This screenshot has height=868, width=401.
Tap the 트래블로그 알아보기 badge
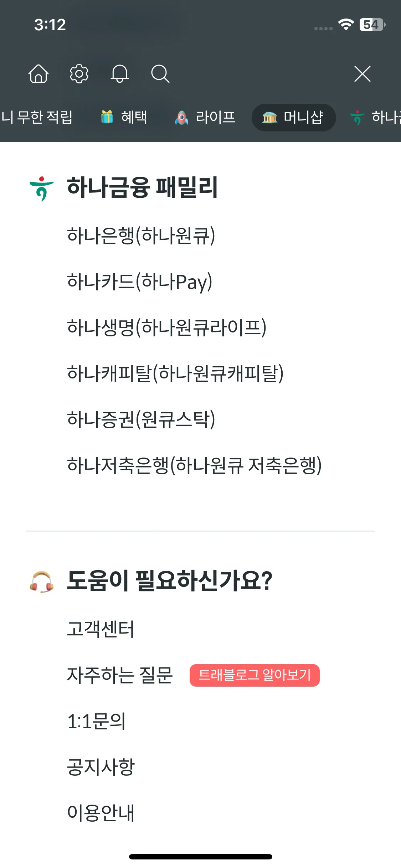click(255, 675)
